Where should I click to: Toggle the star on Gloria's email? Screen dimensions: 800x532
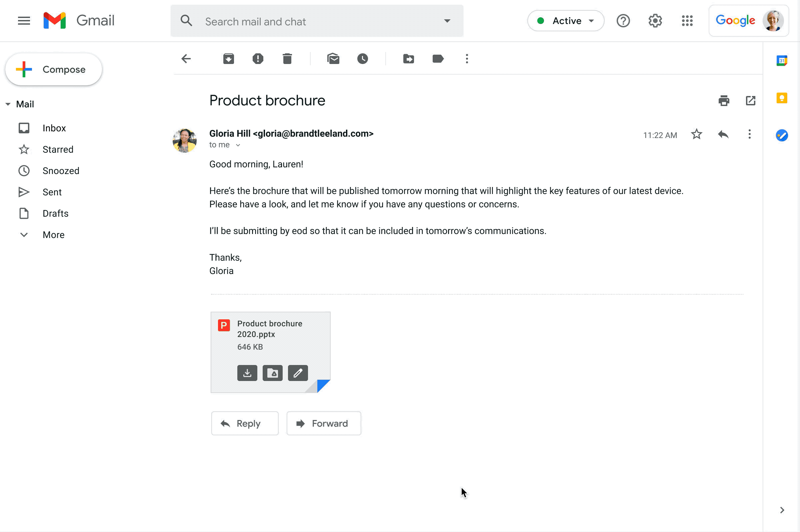697,134
